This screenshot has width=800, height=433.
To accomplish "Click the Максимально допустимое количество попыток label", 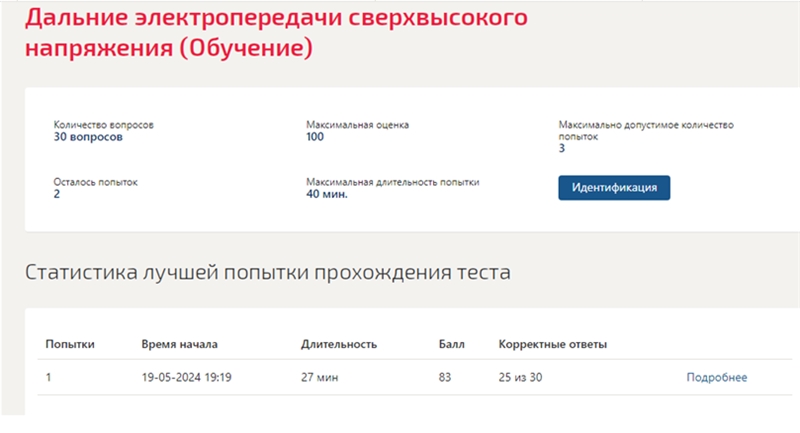I will click(x=645, y=131).
